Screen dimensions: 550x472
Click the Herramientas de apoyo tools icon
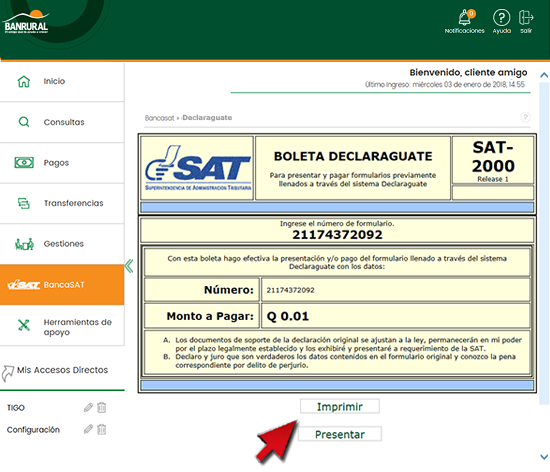pos(24,325)
